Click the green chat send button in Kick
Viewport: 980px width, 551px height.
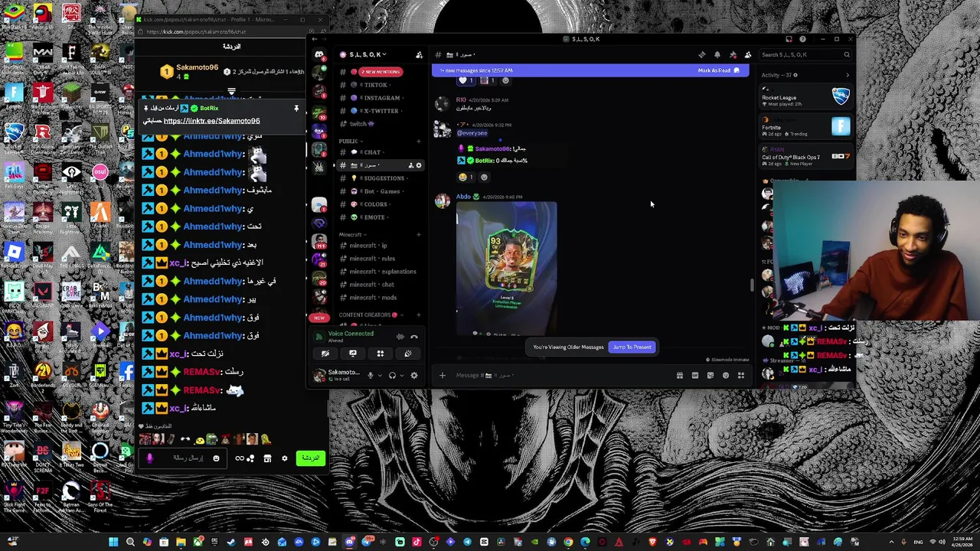click(x=310, y=458)
